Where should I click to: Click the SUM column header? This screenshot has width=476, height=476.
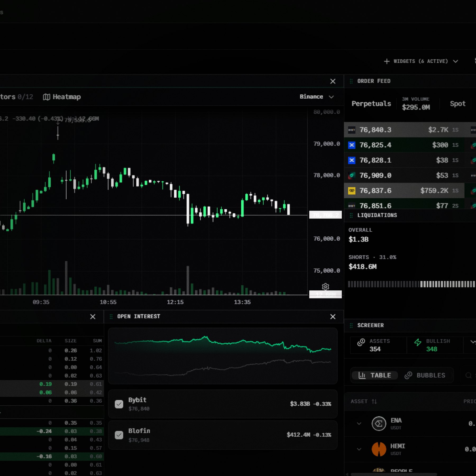[x=97, y=341]
